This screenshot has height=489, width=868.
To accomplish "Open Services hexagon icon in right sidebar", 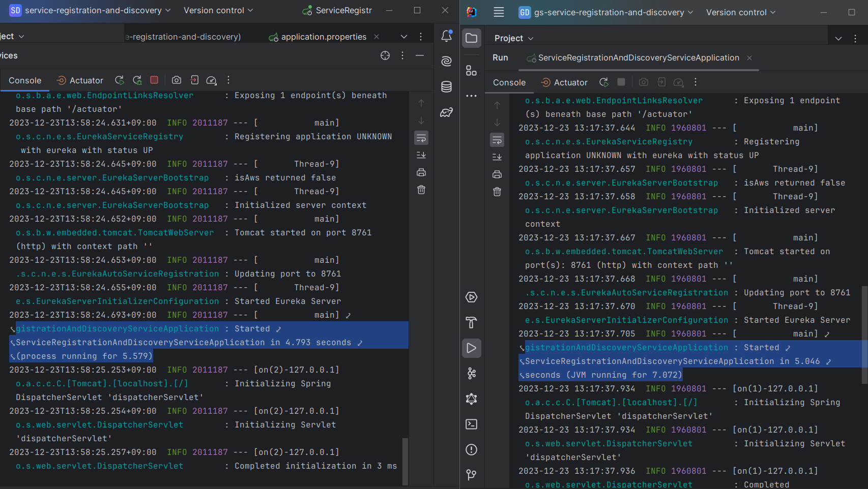I will click(x=472, y=297).
